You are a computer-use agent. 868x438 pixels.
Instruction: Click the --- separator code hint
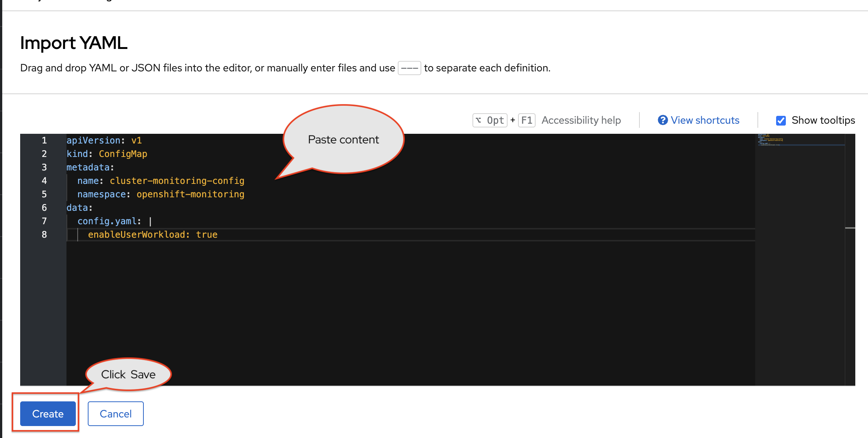pyautogui.click(x=409, y=68)
